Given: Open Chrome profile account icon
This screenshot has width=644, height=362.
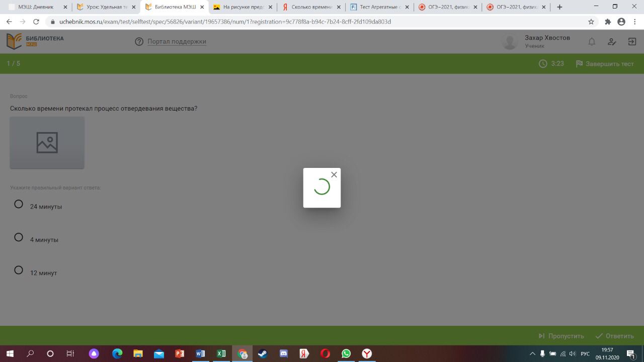Looking at the screenshot, I should pyautogui.click(x=621, y=22).
